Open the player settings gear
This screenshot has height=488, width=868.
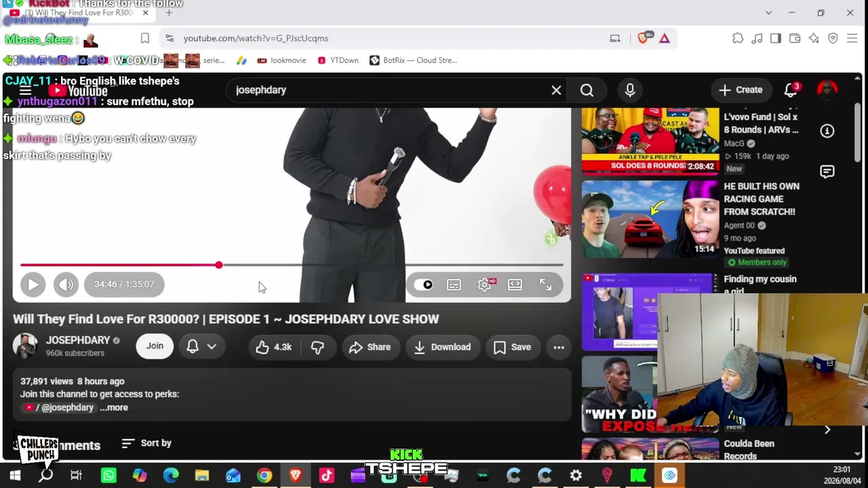485,285
